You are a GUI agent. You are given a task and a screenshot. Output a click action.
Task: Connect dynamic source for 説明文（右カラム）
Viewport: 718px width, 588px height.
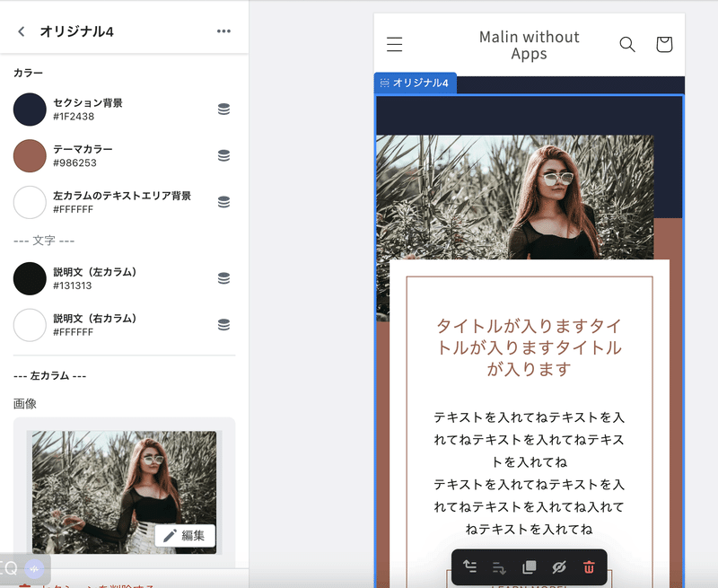pyautogui.click(x=223, y=325)
